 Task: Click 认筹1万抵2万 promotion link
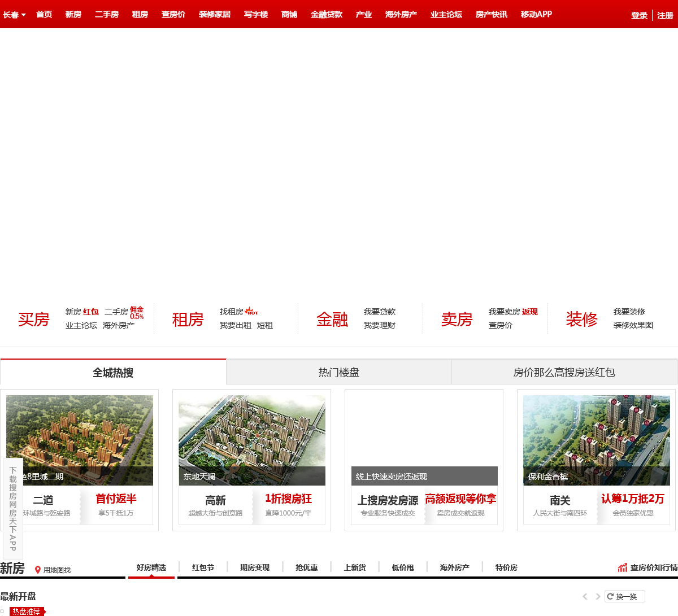pos(633,499)
